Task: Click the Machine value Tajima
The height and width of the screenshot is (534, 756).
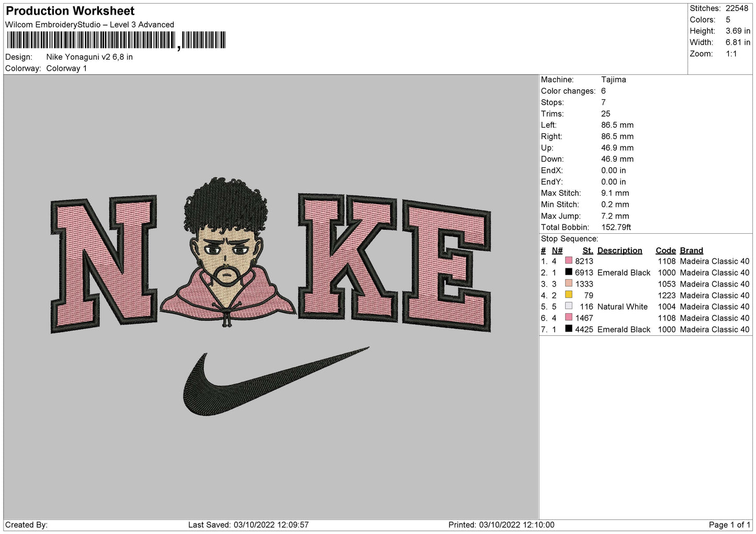Action: tap(613, 79)
